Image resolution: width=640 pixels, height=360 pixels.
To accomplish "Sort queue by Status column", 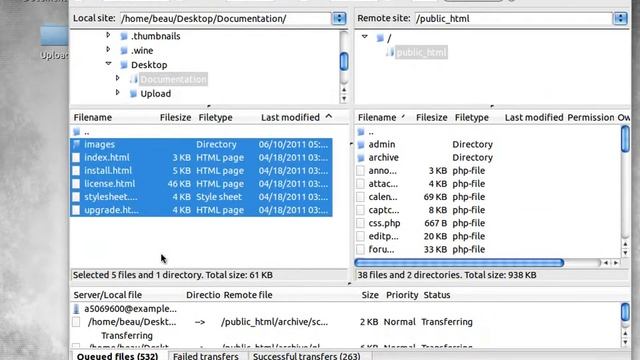I will [x=437, y=295].
